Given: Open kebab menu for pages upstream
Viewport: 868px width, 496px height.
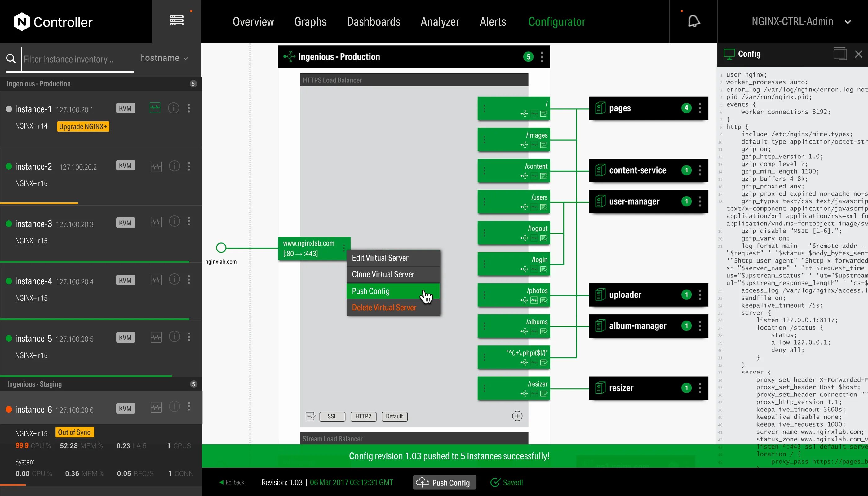Looking at the screenshot, I should [700, 108].
